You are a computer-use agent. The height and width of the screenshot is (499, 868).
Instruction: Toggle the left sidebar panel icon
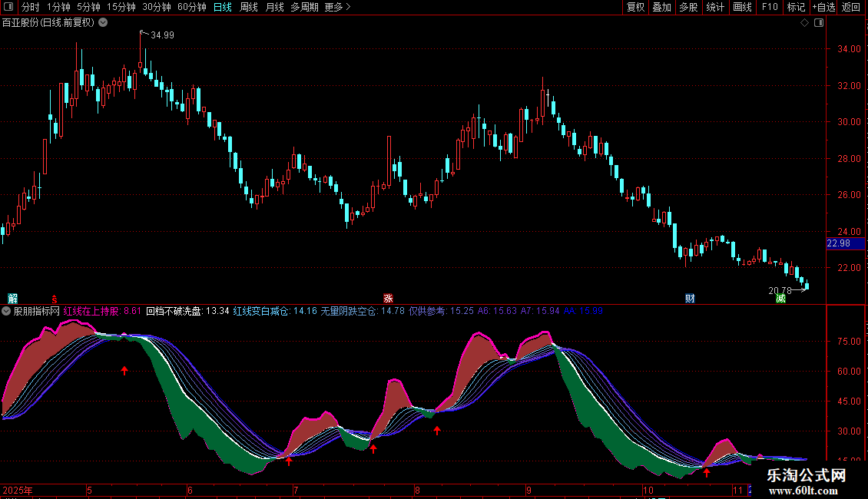8,8
